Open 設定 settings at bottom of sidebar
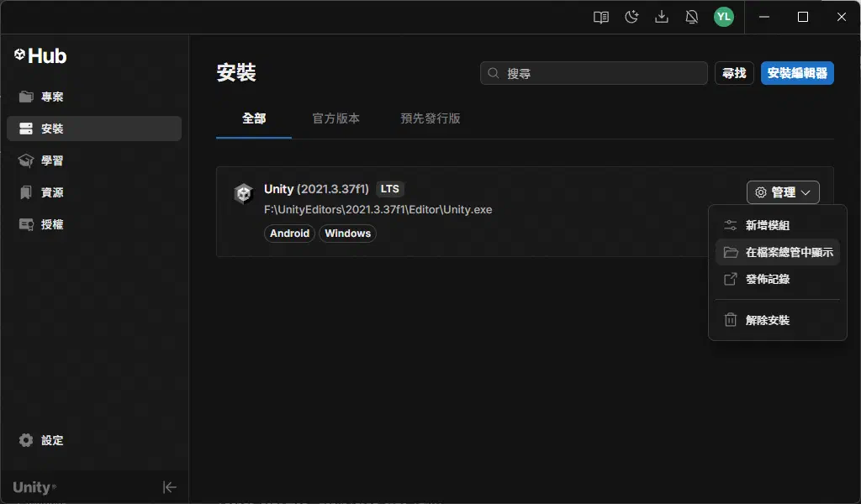This screenshot has width=861, height=504. (x=51, y=439)
